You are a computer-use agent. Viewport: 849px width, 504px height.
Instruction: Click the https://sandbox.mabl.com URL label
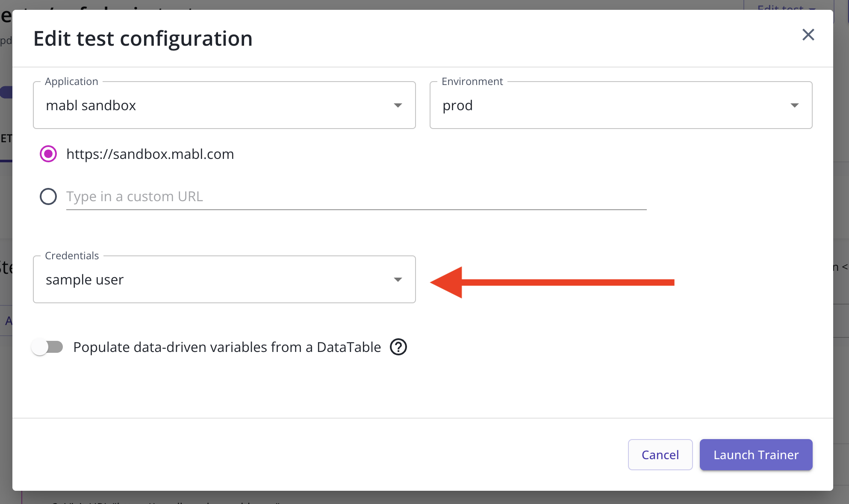point(150,154)
